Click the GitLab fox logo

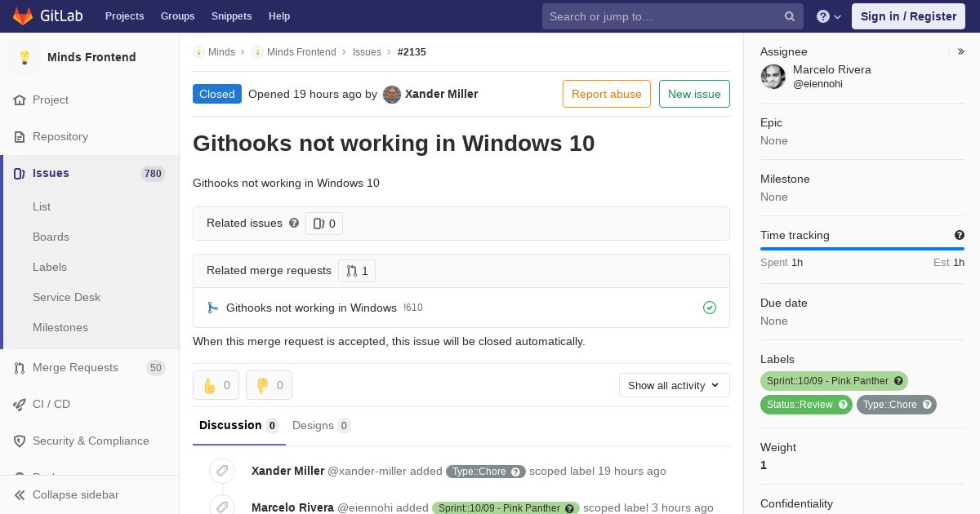coord(23,16)
